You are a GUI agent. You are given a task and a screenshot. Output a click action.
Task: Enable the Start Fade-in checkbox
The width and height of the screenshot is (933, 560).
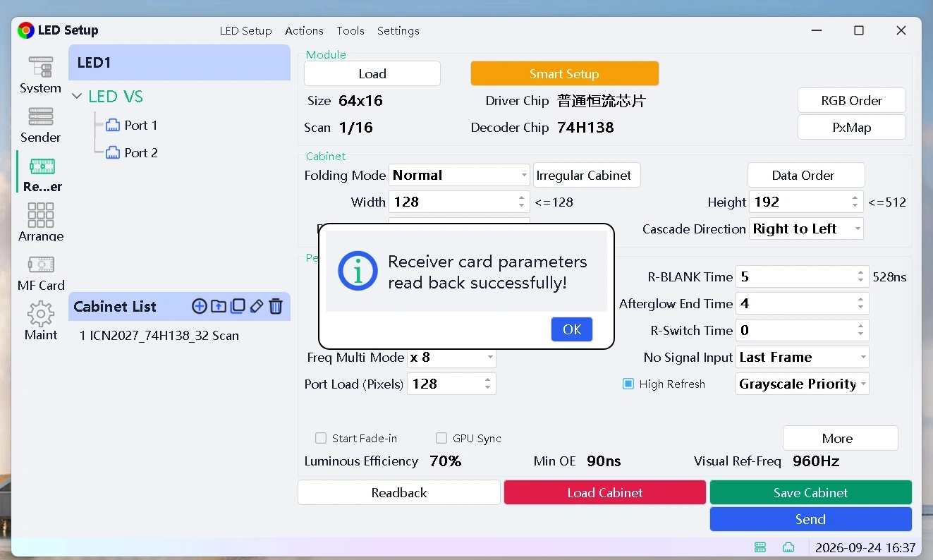coord(321,439)
